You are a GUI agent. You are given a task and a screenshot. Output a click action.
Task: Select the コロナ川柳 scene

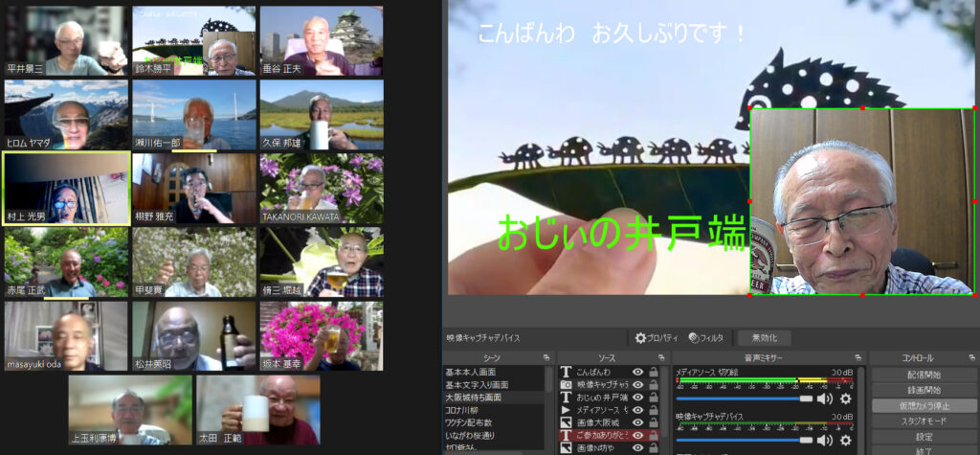468,409
